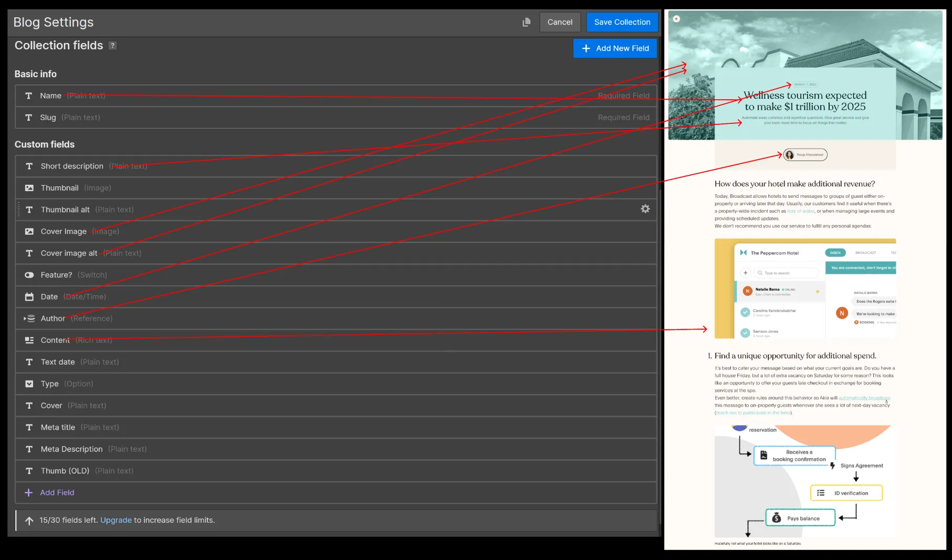Click the Blog Settings title

tap(54, 22)
